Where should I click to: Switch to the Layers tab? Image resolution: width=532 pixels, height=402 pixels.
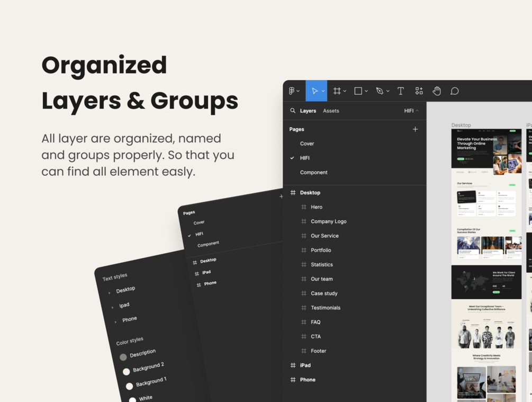(x=308, y=111)
